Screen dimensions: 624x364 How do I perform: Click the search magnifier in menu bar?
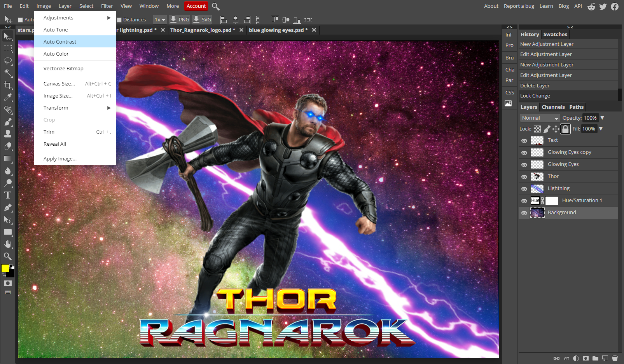click(x=216, y=6)
